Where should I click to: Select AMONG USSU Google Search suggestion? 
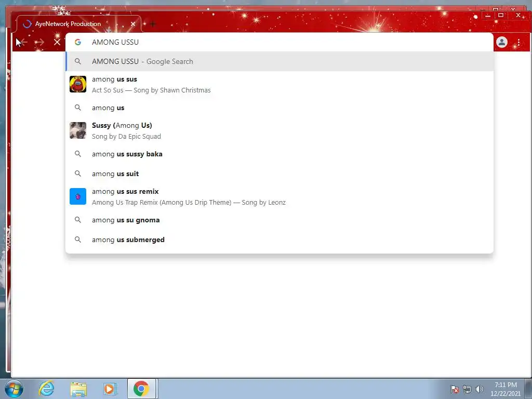279,61
